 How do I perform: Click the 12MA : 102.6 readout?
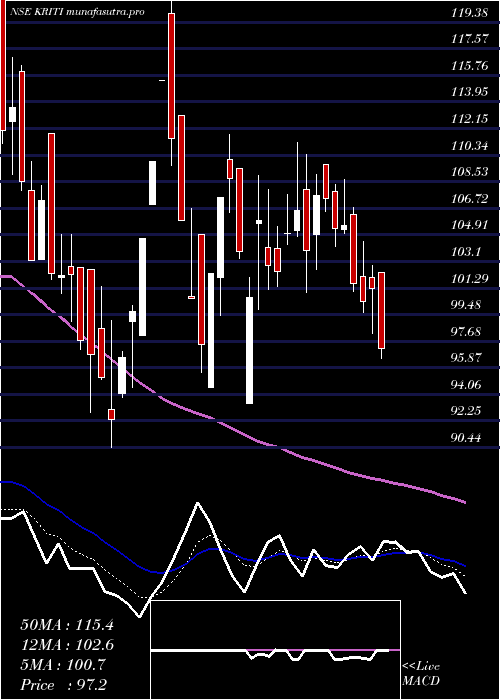pyautogui.click(x=67, y=645)
